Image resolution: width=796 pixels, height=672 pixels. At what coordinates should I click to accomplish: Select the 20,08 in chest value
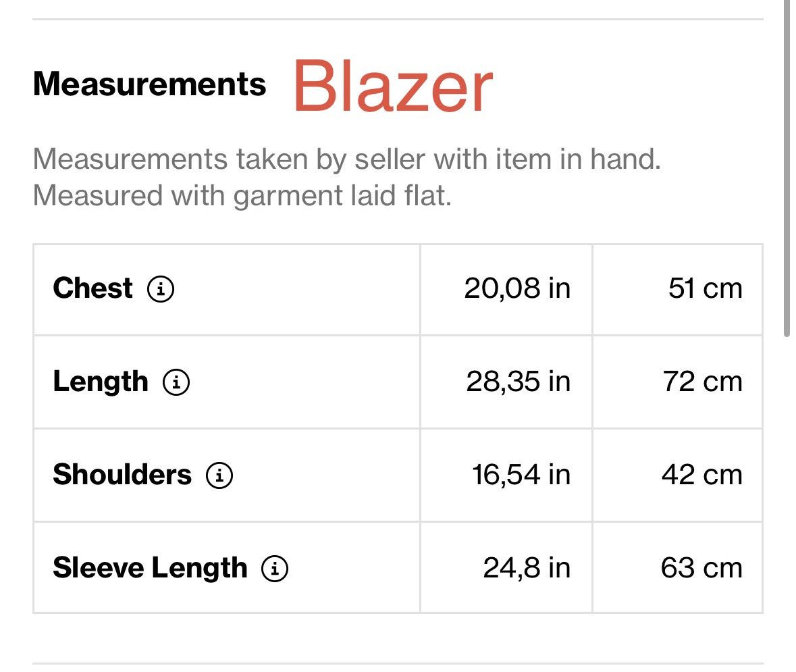[x=517, y=288]
